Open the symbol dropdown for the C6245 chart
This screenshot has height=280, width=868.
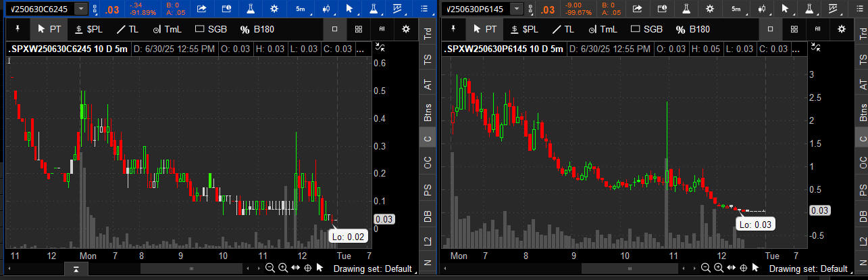pyautogui.click(x=81, y=9)
